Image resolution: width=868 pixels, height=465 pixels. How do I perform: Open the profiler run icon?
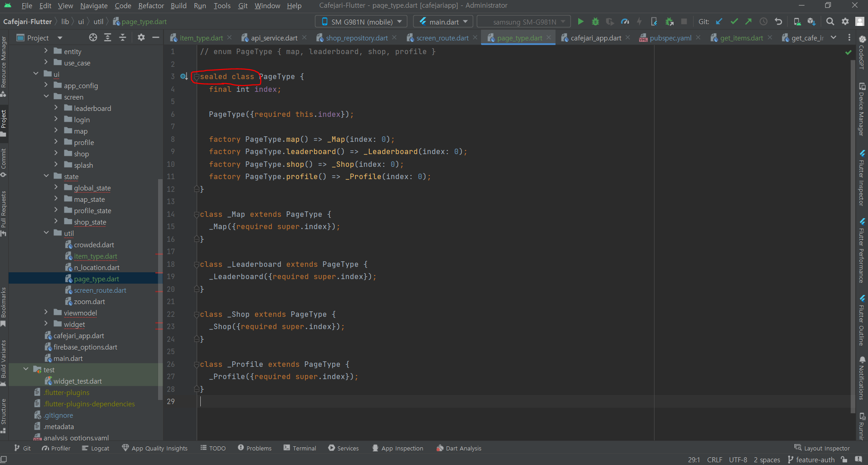point(625,21)
